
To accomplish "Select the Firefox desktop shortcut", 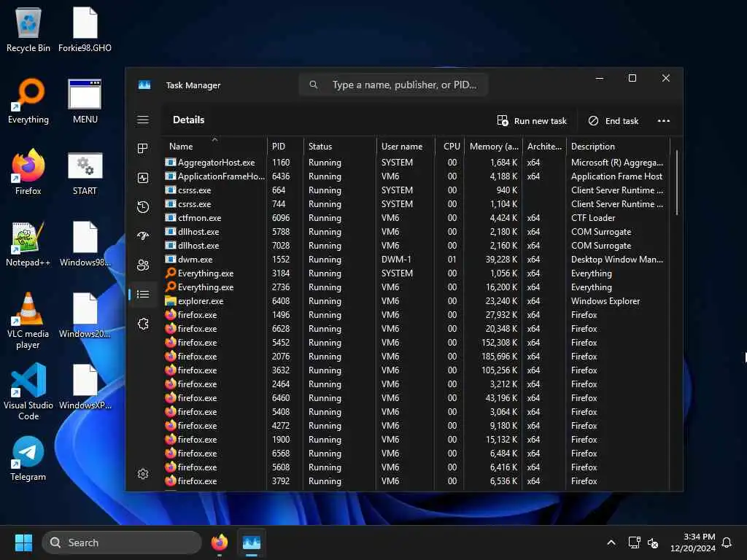I will click(x=28, y=171).
